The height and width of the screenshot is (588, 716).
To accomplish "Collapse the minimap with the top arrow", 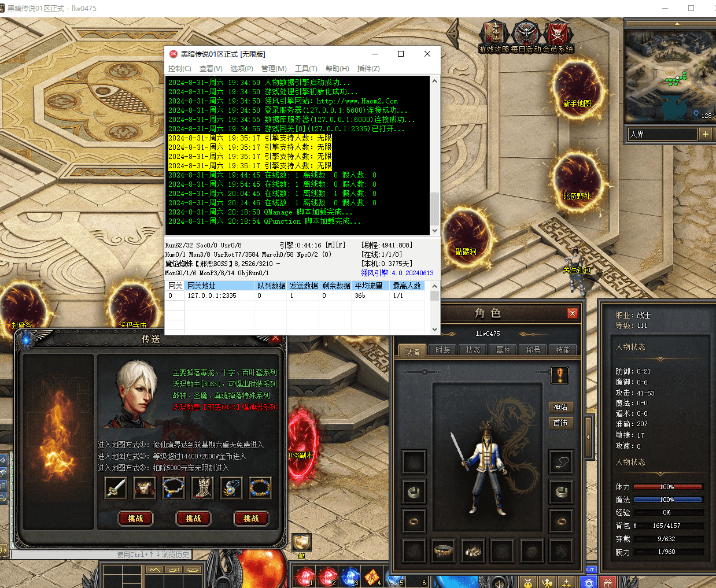I will pyautogui.click(x=677, y=24).
